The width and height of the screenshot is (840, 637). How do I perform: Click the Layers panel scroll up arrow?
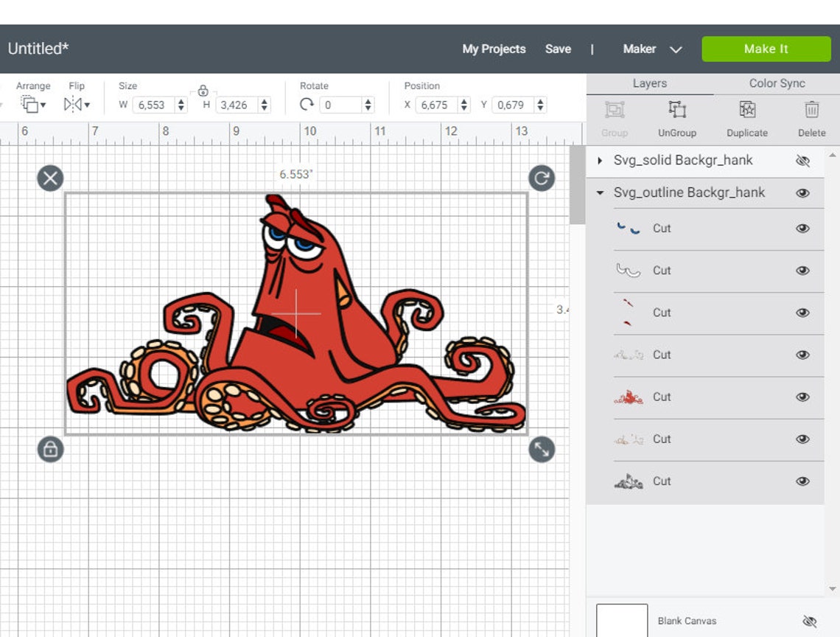(x=832, y=156)
